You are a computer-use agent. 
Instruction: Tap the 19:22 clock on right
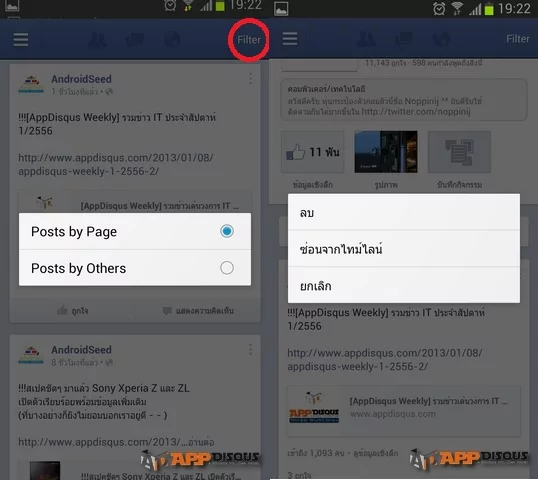pyautogui.click(x=514, y=8)
